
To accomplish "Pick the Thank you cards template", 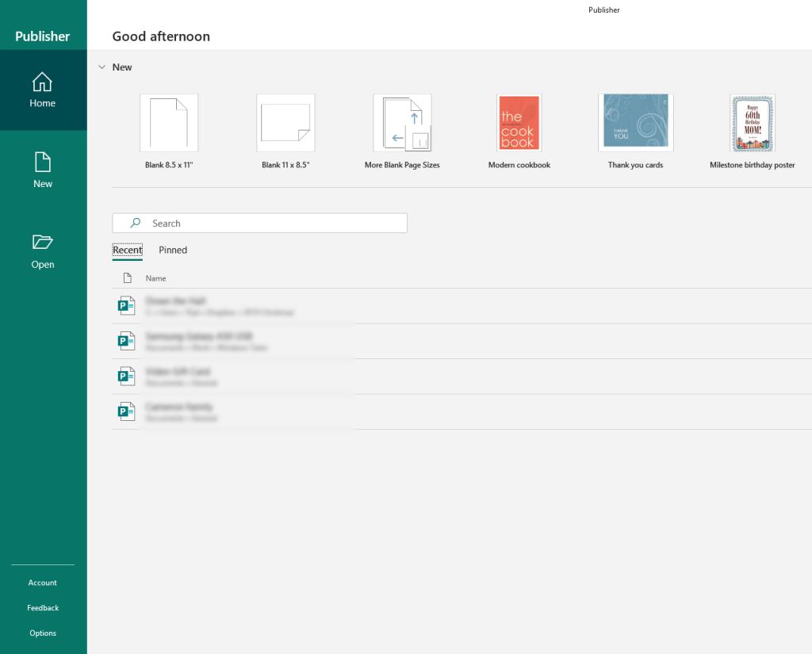I will pyautogui.click(x=635, y=123).
